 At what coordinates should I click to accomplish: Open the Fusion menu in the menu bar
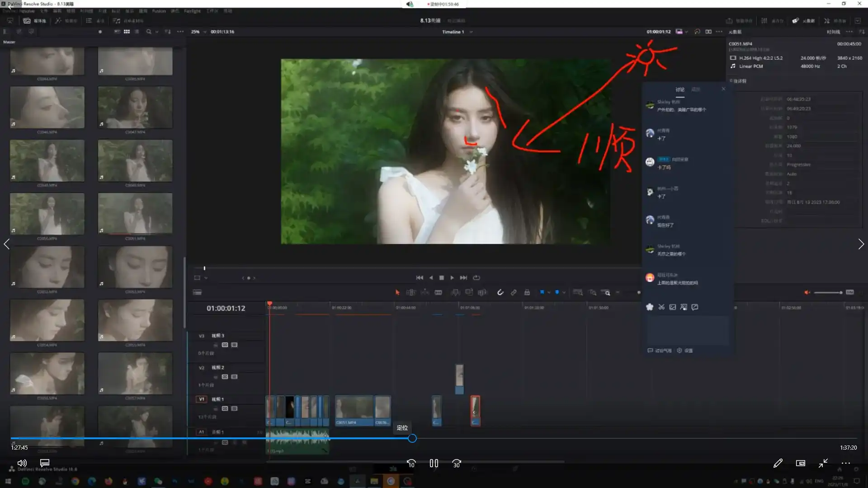[159, 11]
